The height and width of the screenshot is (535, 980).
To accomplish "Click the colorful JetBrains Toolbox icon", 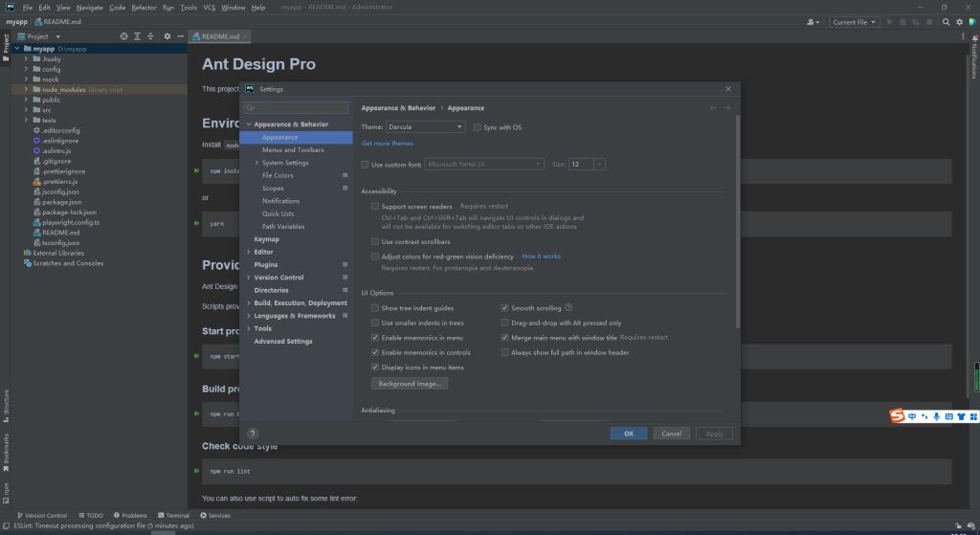I will coord(972,22).
